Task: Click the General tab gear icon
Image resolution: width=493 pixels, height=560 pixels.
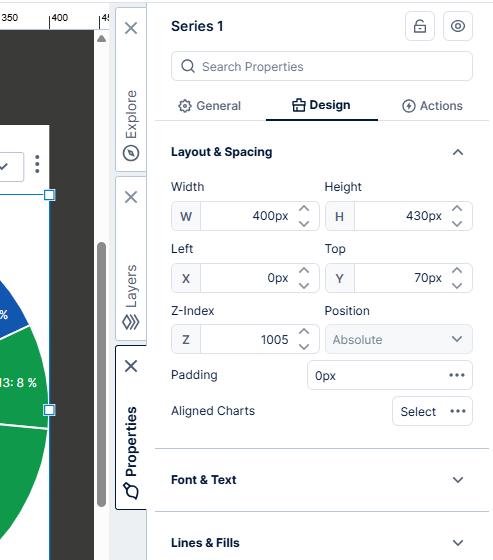Action: pos(185,106)
